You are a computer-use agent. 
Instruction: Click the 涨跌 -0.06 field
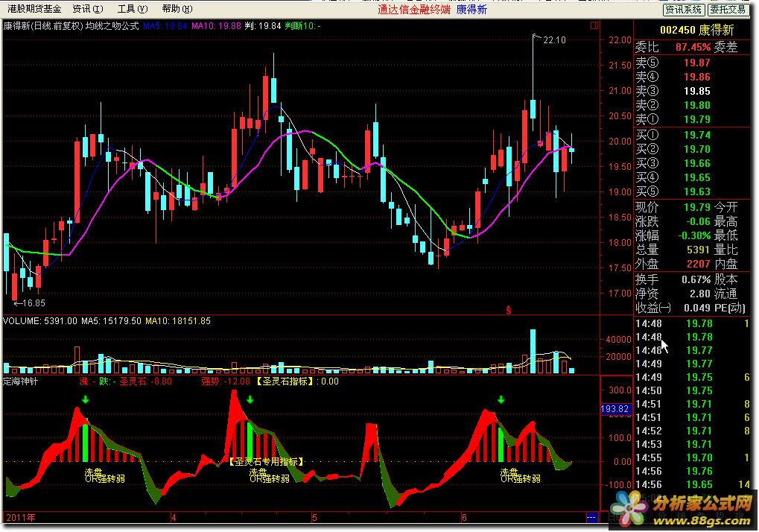[x=673, y=222]
